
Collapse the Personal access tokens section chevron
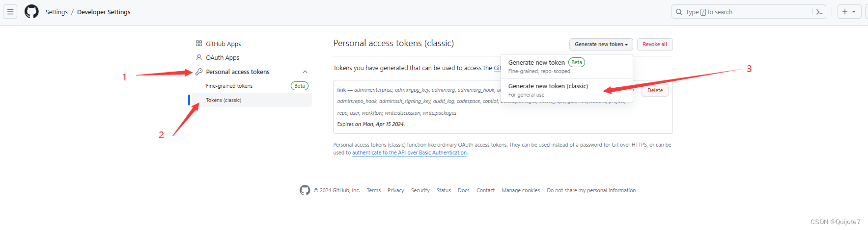[305, 72]
